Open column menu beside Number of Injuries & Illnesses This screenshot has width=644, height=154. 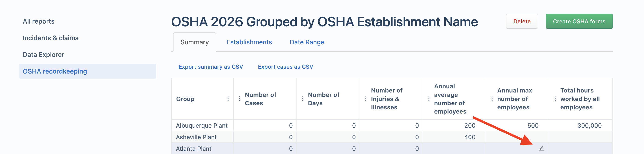pyautogui.click(x=366, y=99)
